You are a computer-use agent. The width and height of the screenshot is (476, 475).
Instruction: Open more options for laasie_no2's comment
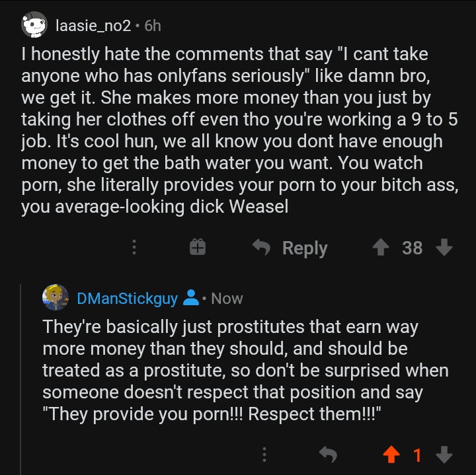[134, 248]
